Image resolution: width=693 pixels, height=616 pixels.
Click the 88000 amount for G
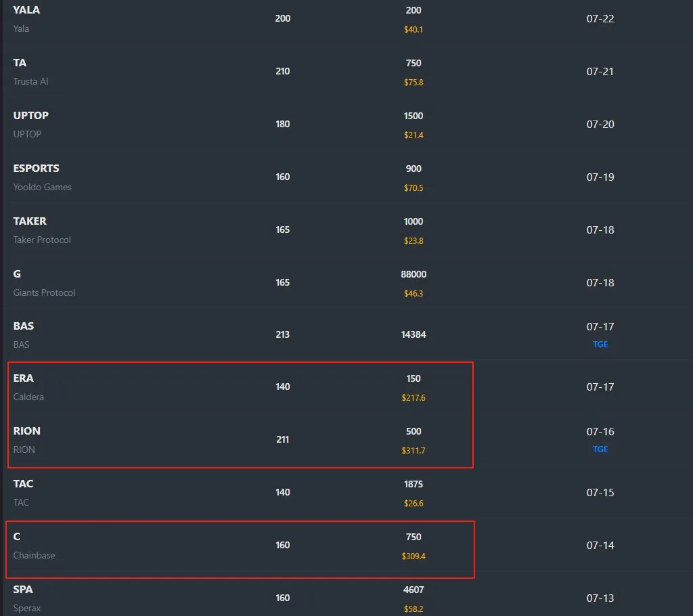point(413,274)
